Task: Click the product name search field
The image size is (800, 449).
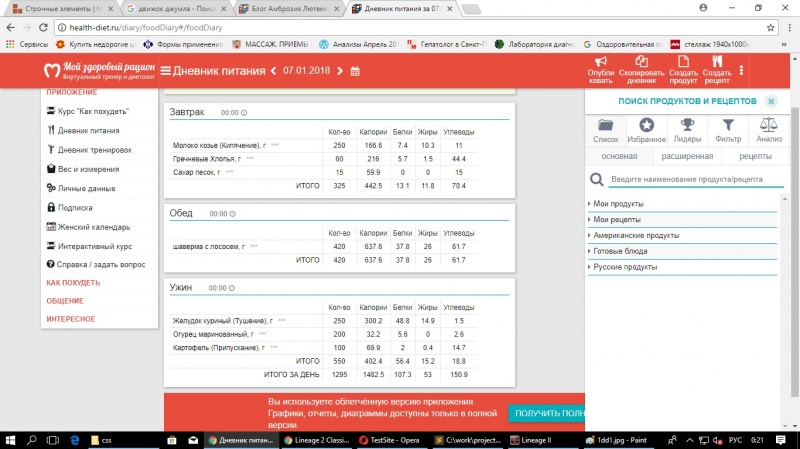Action: pyautogui.click(x=690, y=179)
